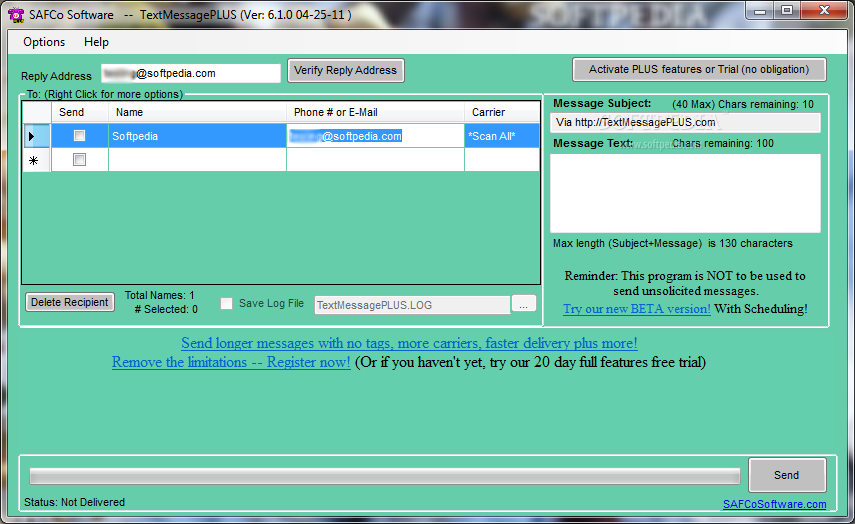Close the TextMessagePLUS window
The image size is (855, 524).
[x=824, y=10]
